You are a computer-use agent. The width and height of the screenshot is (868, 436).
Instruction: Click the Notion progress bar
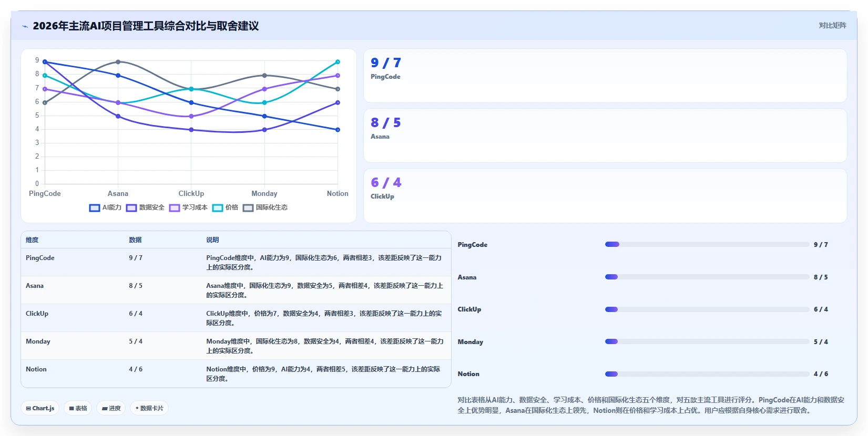coord(707,374)
